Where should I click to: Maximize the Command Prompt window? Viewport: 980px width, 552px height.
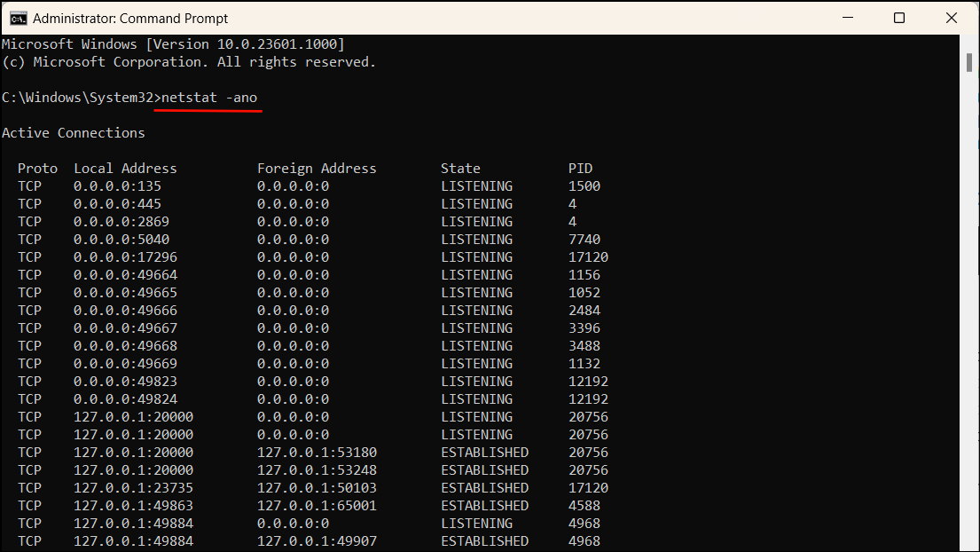898,18
